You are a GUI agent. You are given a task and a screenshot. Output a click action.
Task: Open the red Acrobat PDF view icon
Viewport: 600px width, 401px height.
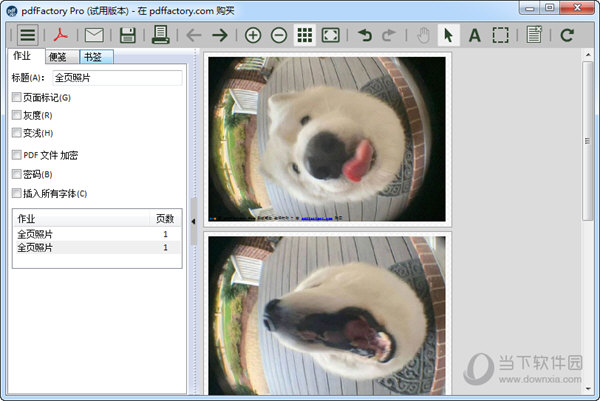pyautogui.click(x=60, y=35)
